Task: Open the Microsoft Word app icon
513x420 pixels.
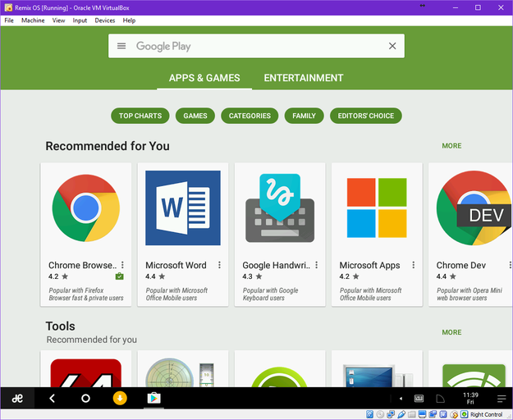Action: (183, 208)
